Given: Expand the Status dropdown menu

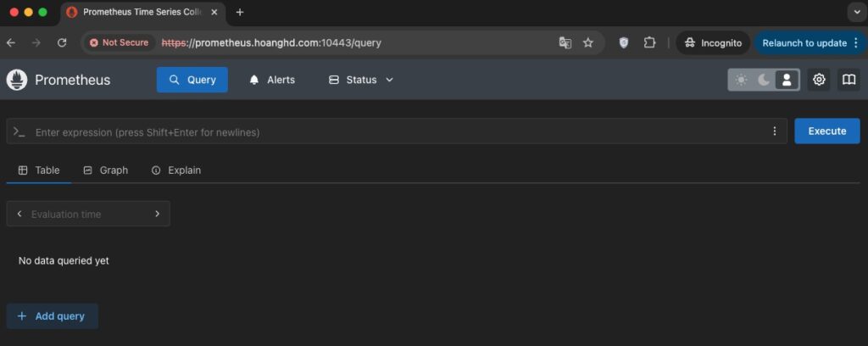Looking at the screenshot, I should [x=361, y=80].
